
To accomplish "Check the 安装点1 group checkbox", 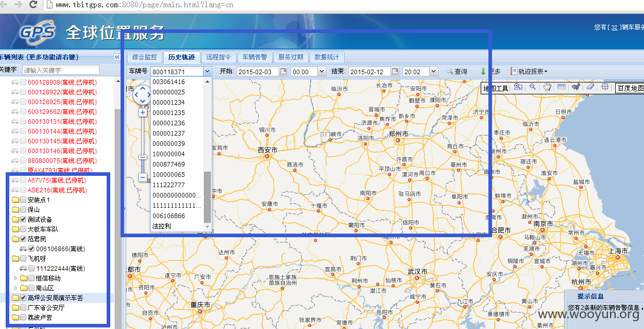I will (23, 200).
